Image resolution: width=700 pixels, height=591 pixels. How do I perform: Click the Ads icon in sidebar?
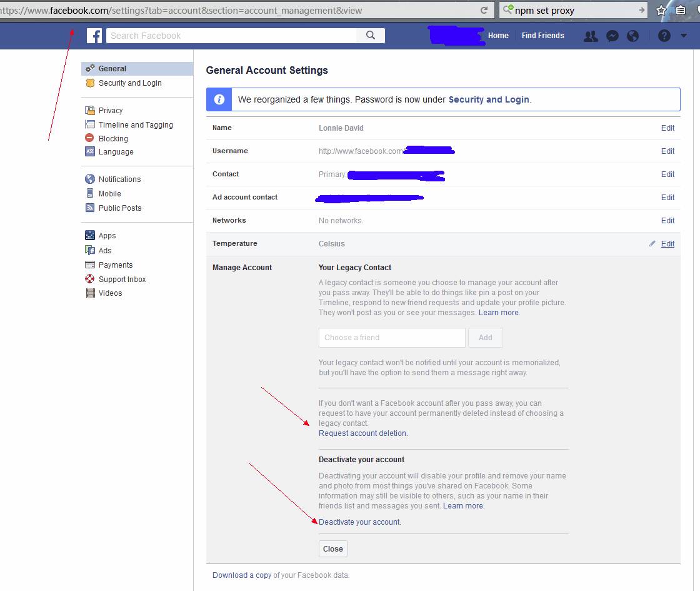tap(90, 250)
